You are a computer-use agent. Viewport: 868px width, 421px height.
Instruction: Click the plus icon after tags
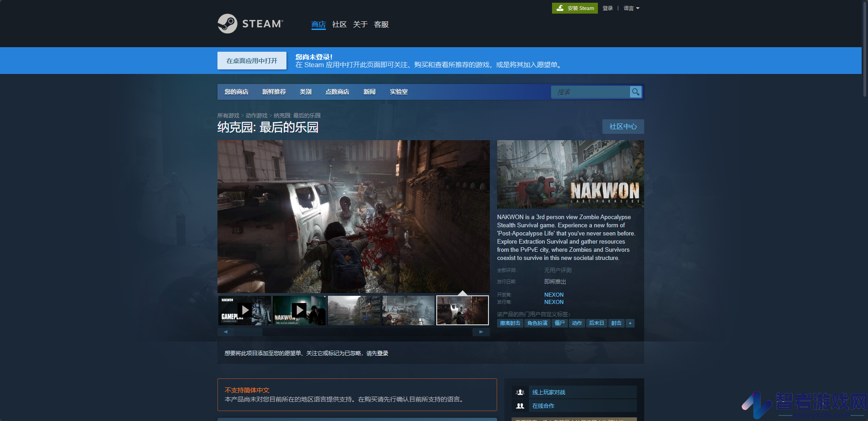[x=630, y=323]
